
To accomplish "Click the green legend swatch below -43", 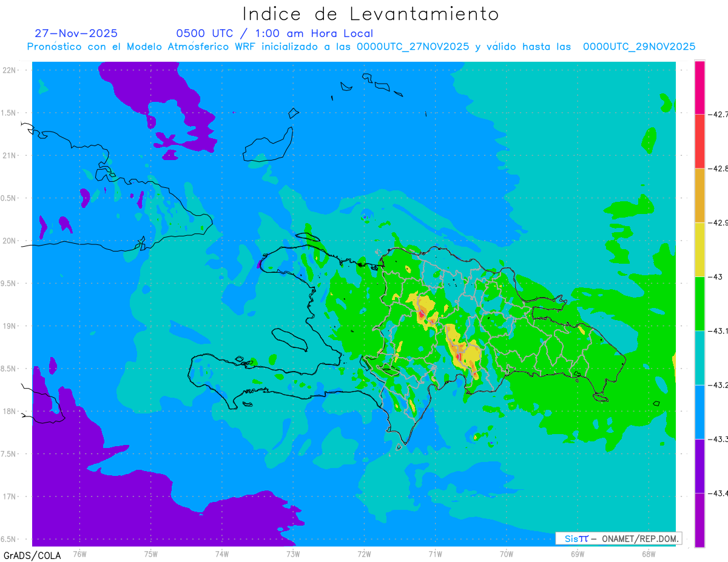I will 699,303.
